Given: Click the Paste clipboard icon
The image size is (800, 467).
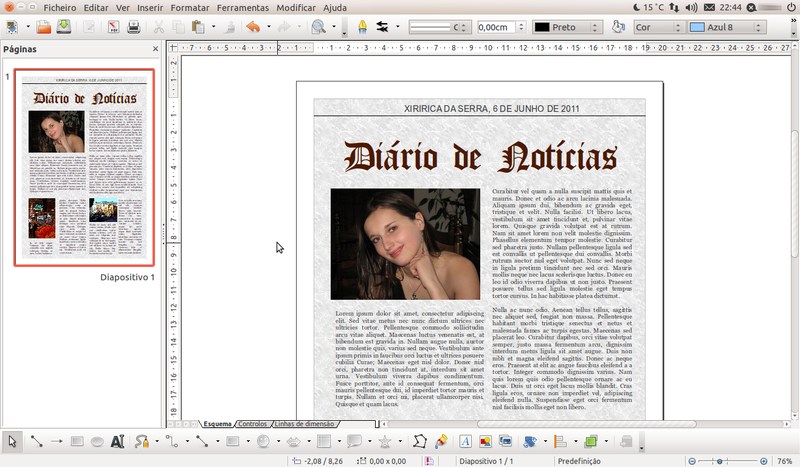Looking at the screenshot, I should tap(198, 27).
